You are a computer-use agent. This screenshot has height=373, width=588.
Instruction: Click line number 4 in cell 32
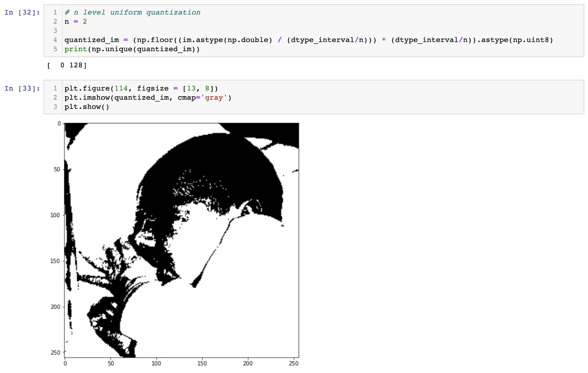pyautogui.click(x=55, y=40)
